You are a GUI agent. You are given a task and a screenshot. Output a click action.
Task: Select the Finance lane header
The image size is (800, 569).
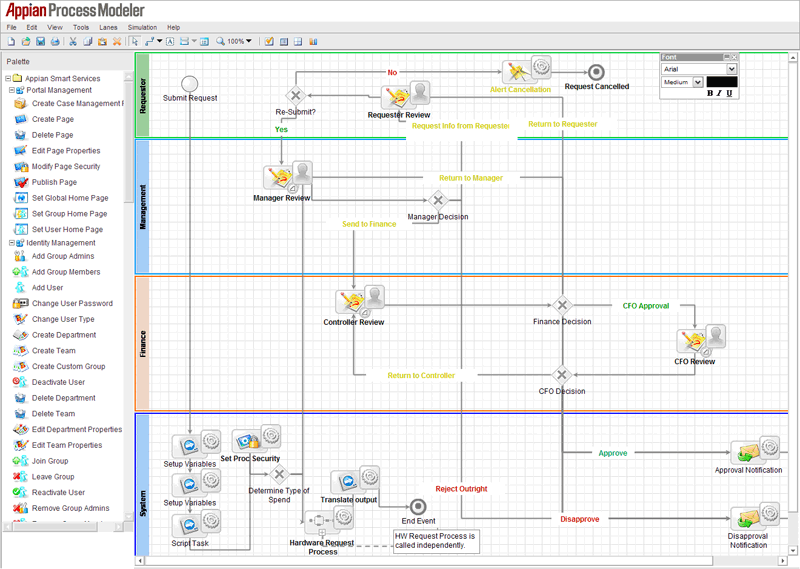(143, 343)
